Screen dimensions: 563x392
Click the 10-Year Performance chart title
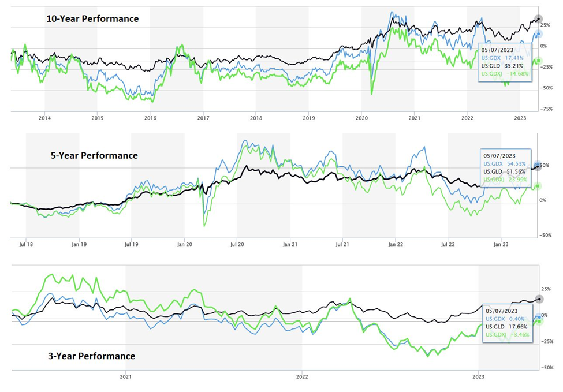click(x=92, y=18)
